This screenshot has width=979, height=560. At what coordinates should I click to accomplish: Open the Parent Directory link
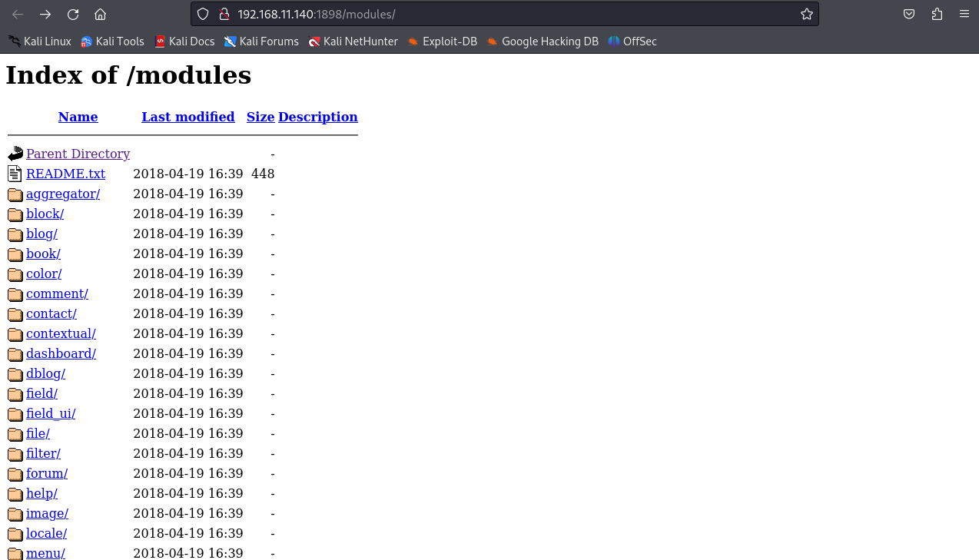(78, 154)
